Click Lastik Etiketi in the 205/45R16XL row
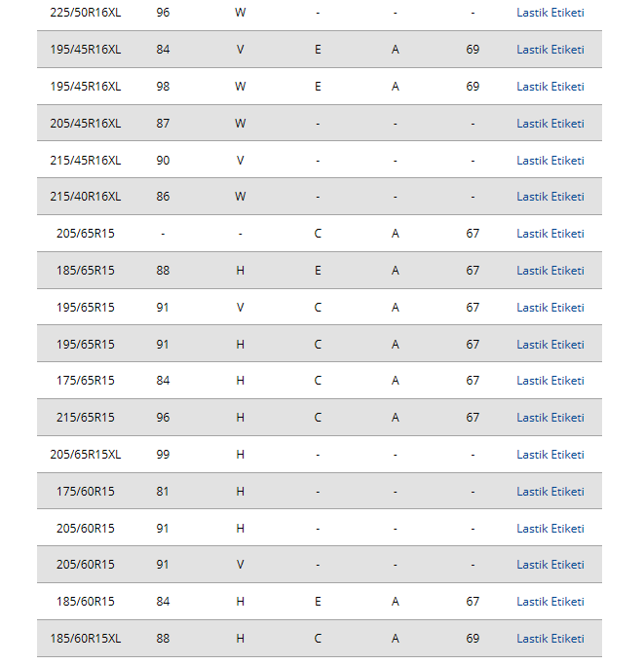The height and width of the screenshot is (665, 644). point(549,124)
